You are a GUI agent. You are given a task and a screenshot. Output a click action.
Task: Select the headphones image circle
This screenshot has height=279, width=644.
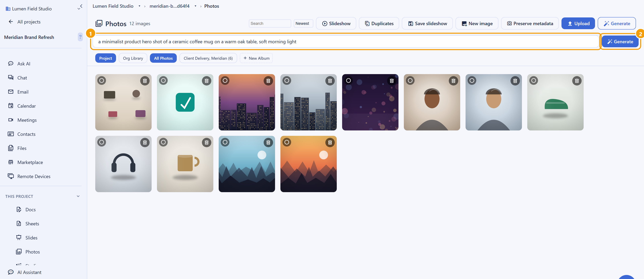pyautogui.click(x=101, y=142)
